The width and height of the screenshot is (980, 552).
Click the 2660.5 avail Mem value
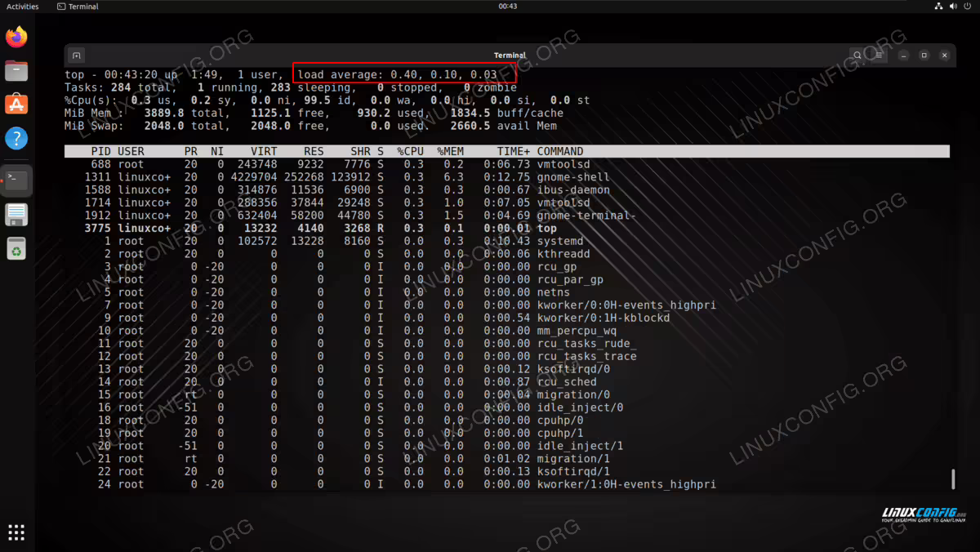point(470,126)
